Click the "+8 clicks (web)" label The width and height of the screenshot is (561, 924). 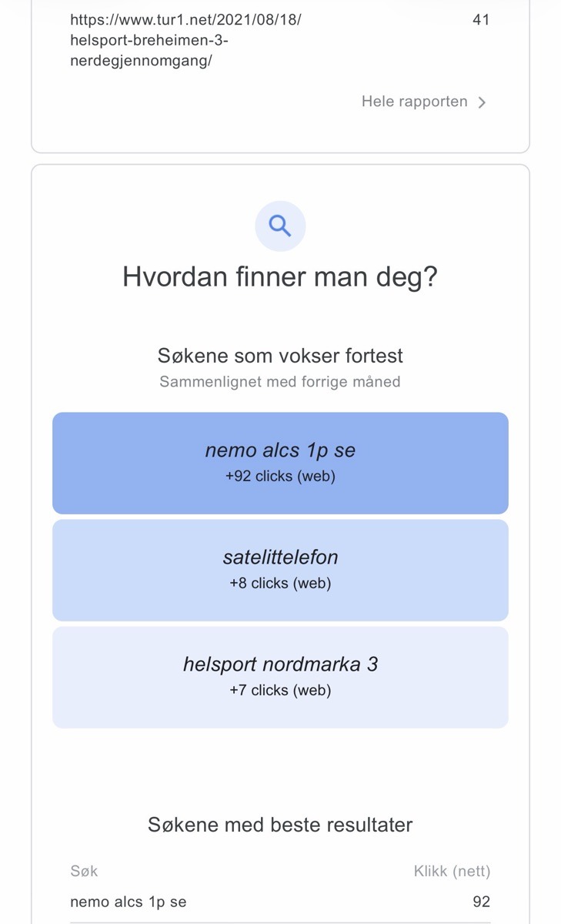click(280, 584)
